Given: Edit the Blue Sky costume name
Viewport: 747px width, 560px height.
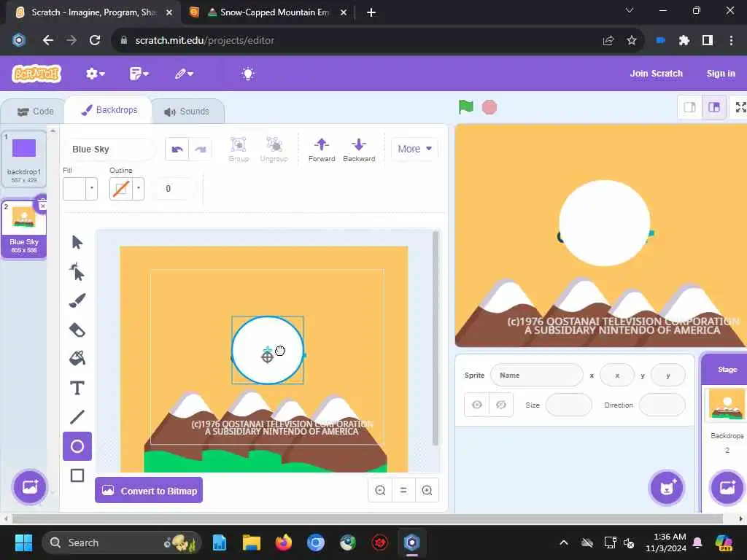Looking at the screenshot, I should pyautogui.click(x=109, y=149).
